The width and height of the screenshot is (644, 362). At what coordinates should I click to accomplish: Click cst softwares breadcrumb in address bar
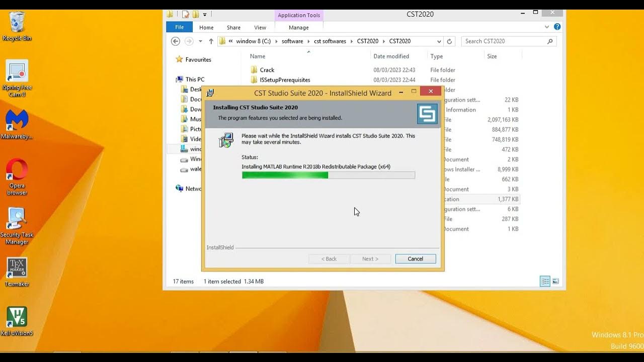(x=330, y=41)
